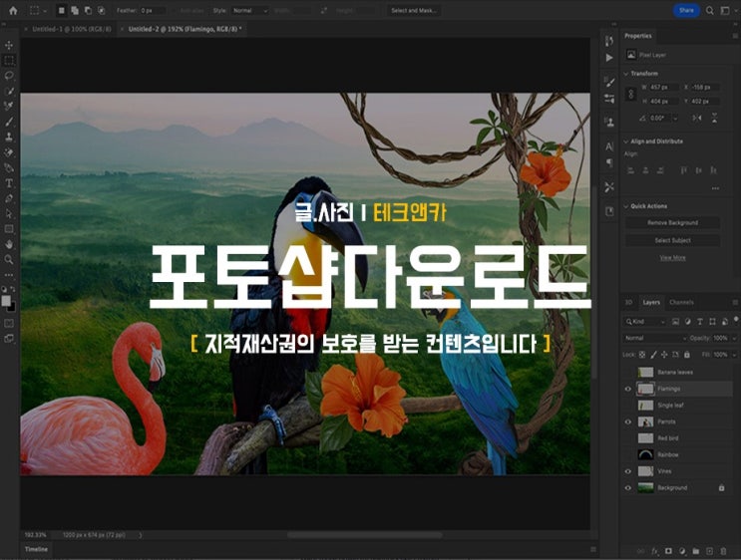Click Delete Layer trash icon

723,551
